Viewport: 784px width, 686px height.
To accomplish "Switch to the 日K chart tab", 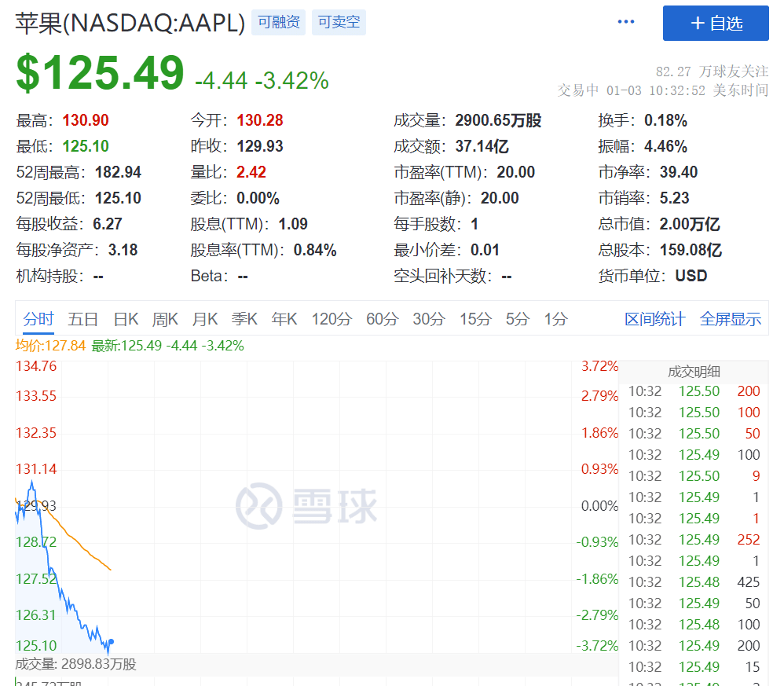I will pos(126,319).
